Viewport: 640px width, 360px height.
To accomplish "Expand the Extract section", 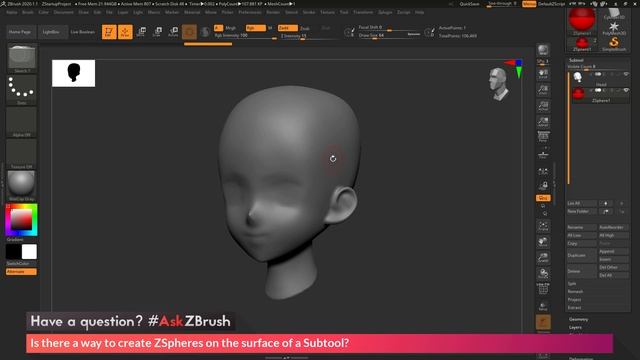I will click(574, 307).
